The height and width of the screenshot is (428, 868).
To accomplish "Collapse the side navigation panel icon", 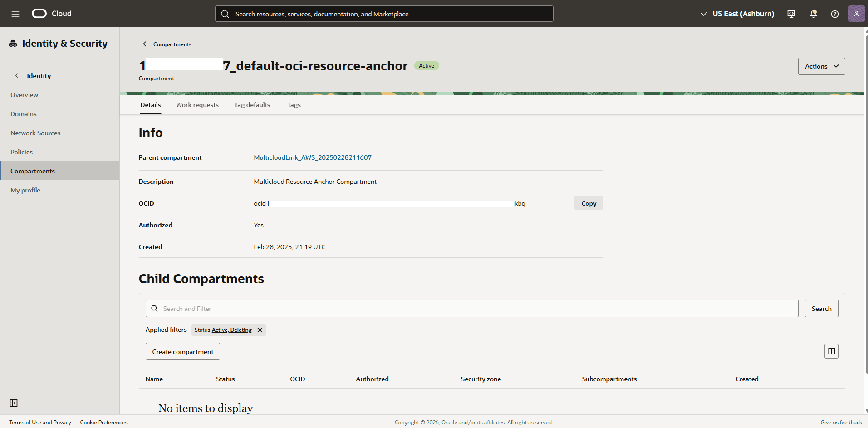I will pyautogui.click(x=14, y=403).
